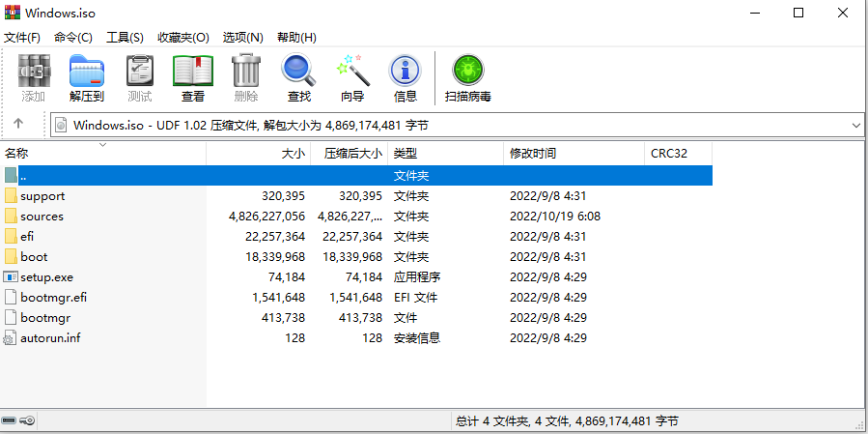Screen dimensions: 868x434
Task: Select the bootmgr.efi file
Action: [53, 298]
